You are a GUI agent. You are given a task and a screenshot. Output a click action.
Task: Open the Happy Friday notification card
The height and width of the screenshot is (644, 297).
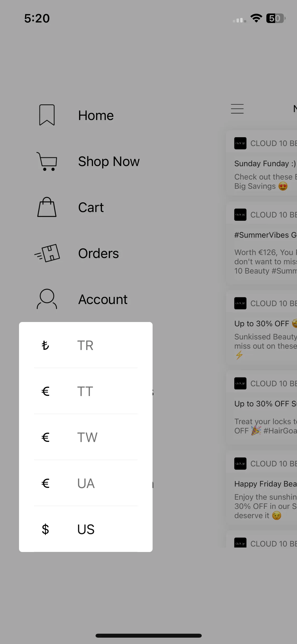[x=262, y=488]
